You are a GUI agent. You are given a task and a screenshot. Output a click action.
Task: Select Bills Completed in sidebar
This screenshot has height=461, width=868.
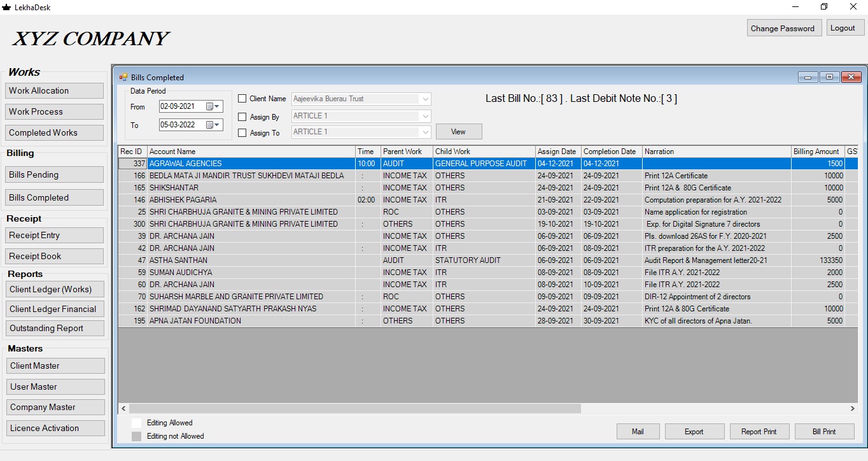(x=54, y=197)
